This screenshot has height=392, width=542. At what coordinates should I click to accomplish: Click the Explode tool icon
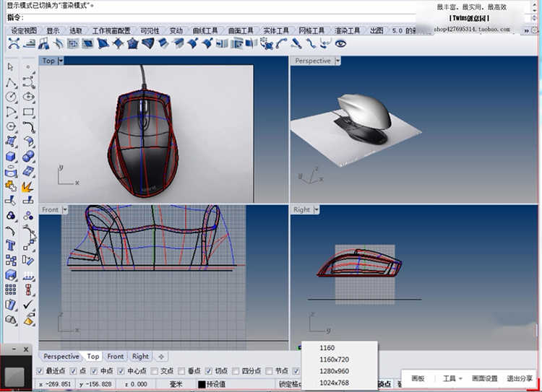coord(28,186)
